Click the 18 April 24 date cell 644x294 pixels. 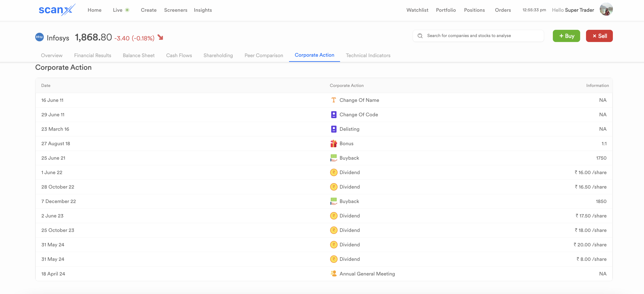(53, 274)
